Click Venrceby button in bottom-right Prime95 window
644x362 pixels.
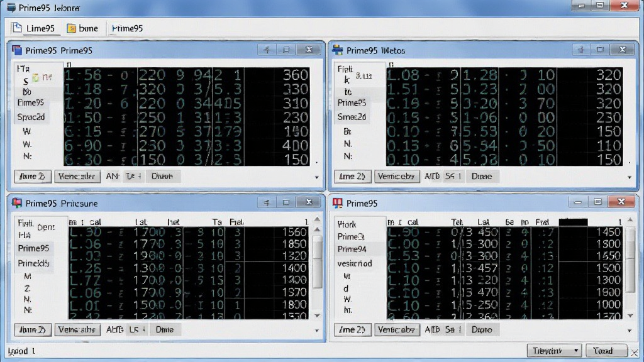click(397, 329)
